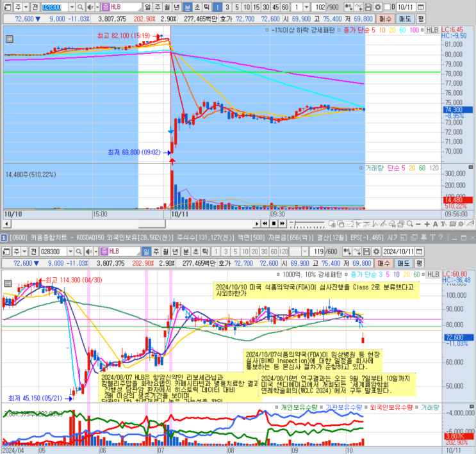Click HLB legend label on top chart
Image resolution: width=476 pixels, height=454 pixels.
[x=432, y=30]
